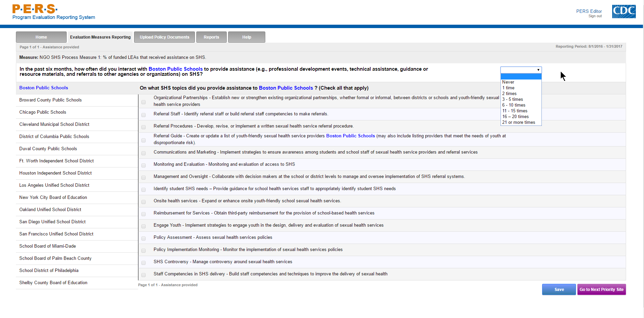This screenshot has height=318, width=644.
Task: Click the PERS Editor user link
Action: 589,11
